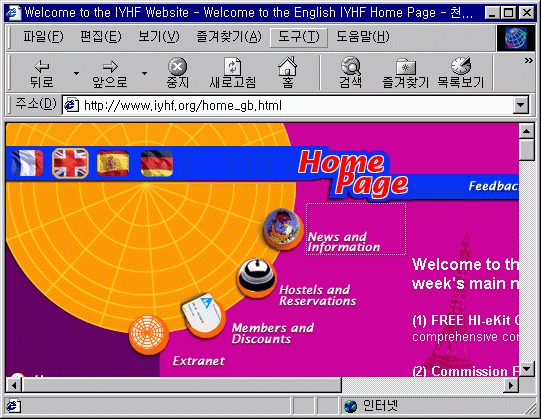Screen dimensions: 541x419
Task: Open the 파일(F) menu
Action: (43, 37)
